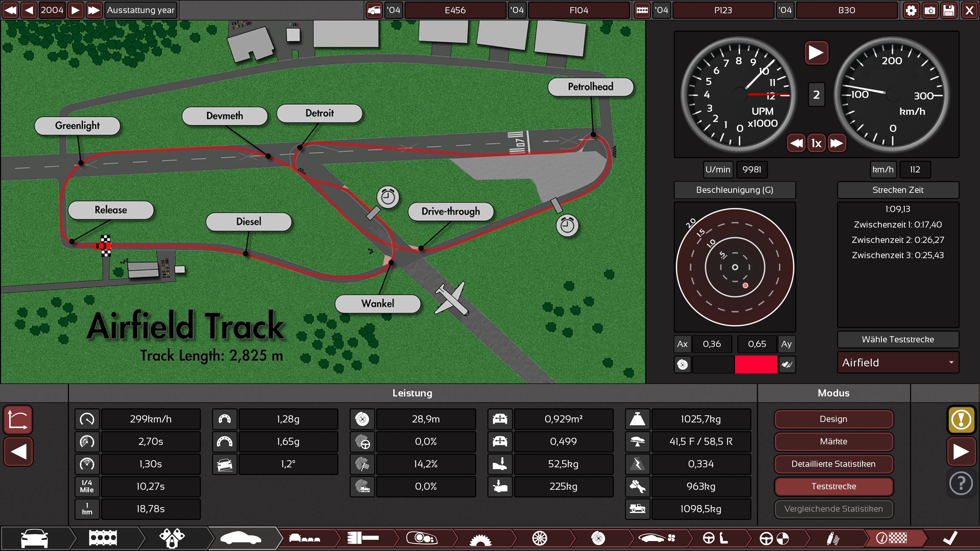Click the yellow warning exclamation icon
Screen dimensions: 980x551
coord(961,419)
